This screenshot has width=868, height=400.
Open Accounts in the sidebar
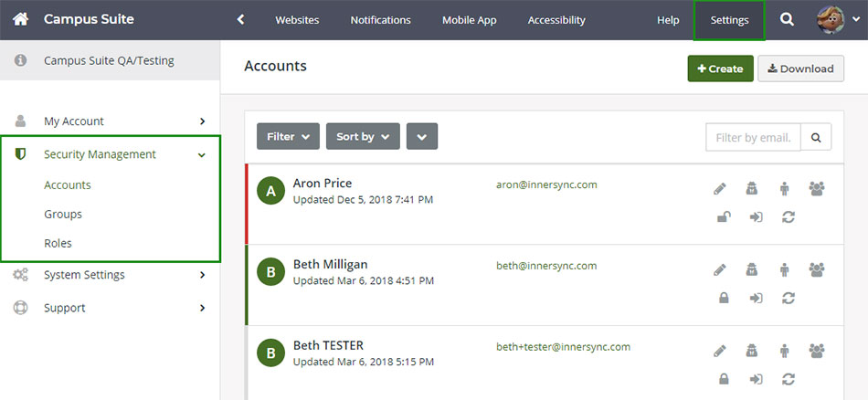68,184
